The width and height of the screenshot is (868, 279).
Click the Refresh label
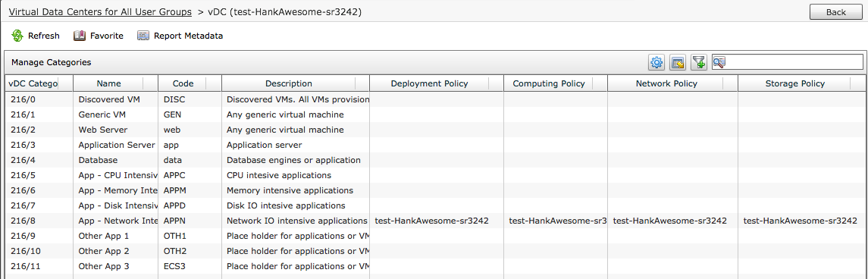pyautogui.click(x=44, y=36)
